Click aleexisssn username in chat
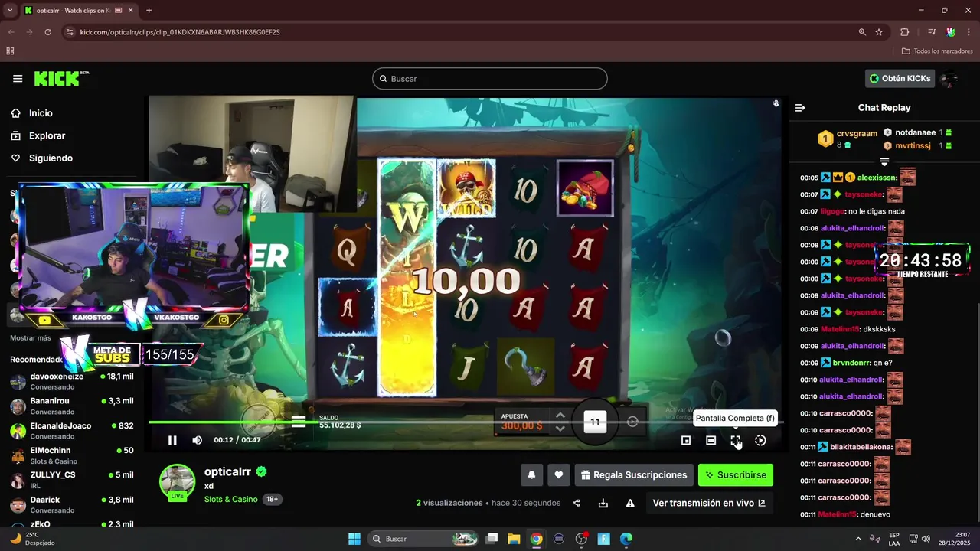This screenshot has width=980, height=551. pyautogui.click(x=877, y=178)
